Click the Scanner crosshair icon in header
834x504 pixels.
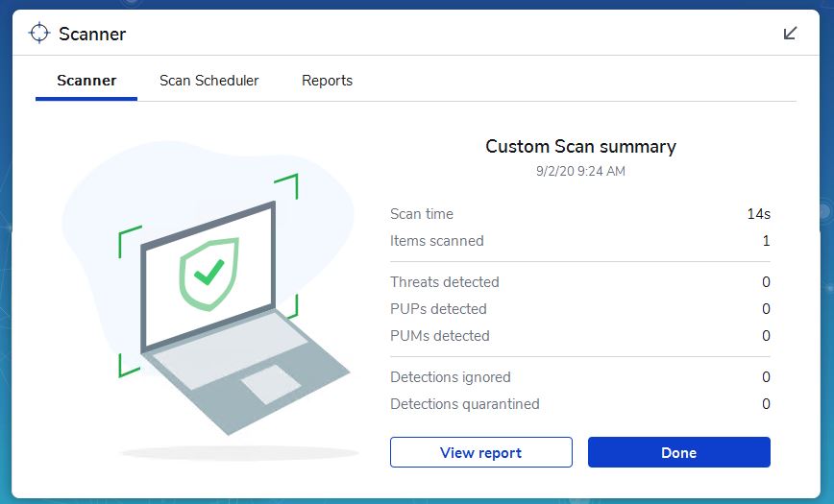[38, 34]
